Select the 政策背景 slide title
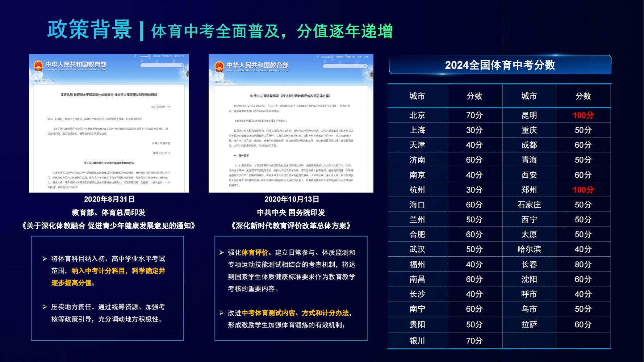 coord(89,29)
